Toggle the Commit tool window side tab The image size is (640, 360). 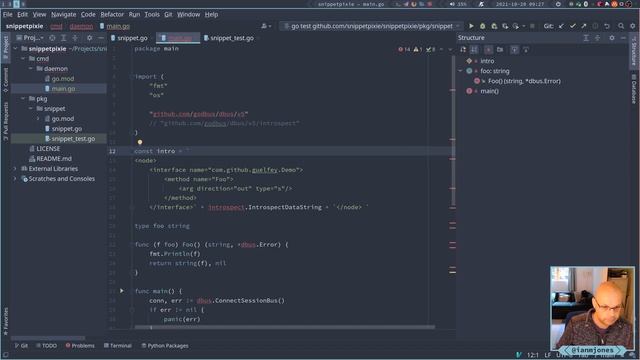pos(5,80)
